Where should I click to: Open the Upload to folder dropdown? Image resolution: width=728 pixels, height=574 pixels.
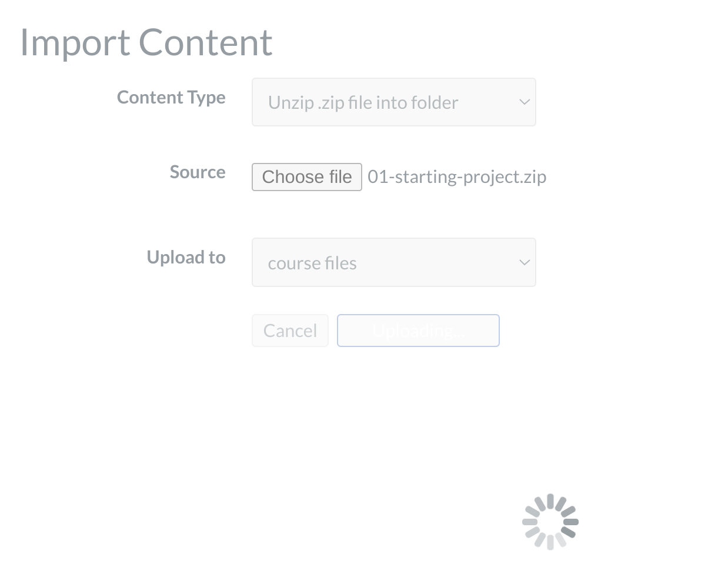coord(393,262)
